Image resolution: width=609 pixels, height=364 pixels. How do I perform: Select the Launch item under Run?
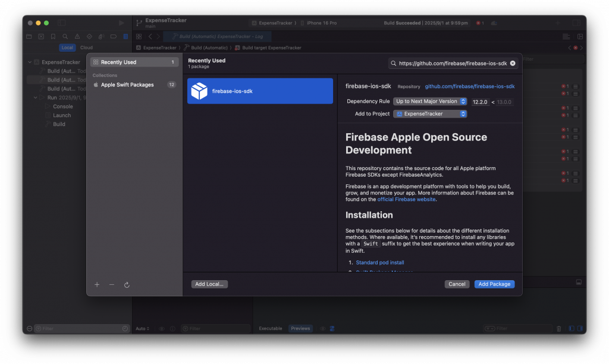tap(62, 115)
